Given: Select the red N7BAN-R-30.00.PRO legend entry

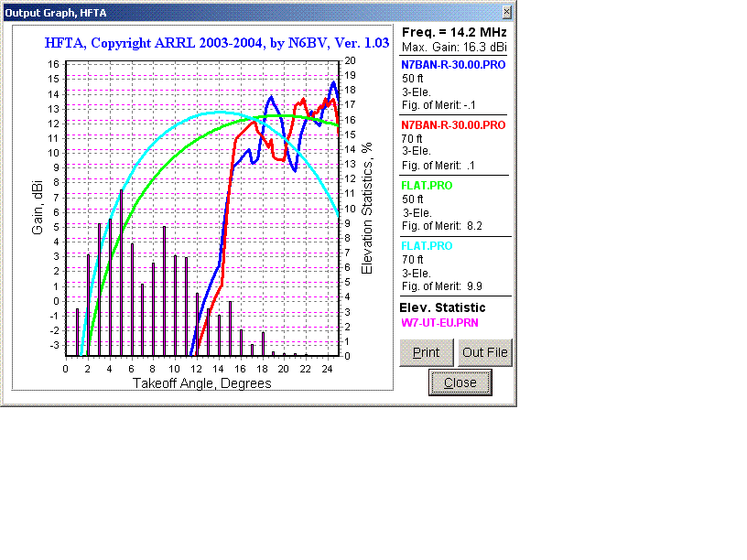Looking at the screenshot, I should pos(453,124).
